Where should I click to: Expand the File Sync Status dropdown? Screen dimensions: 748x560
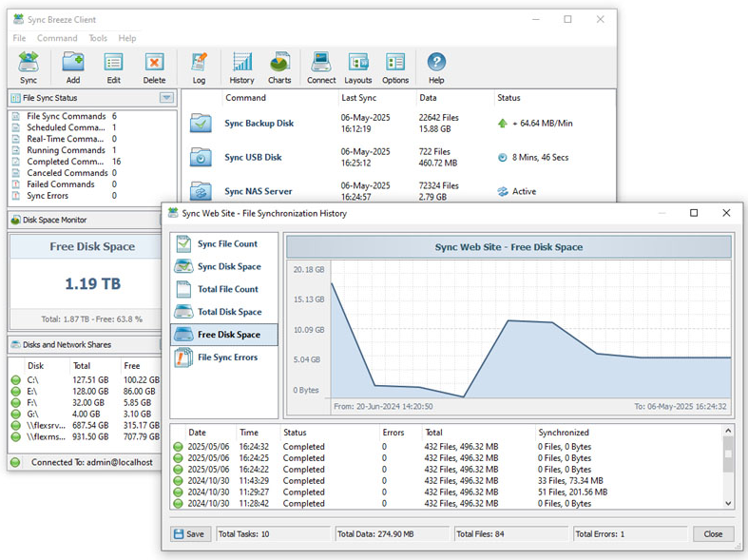point(166,98)
